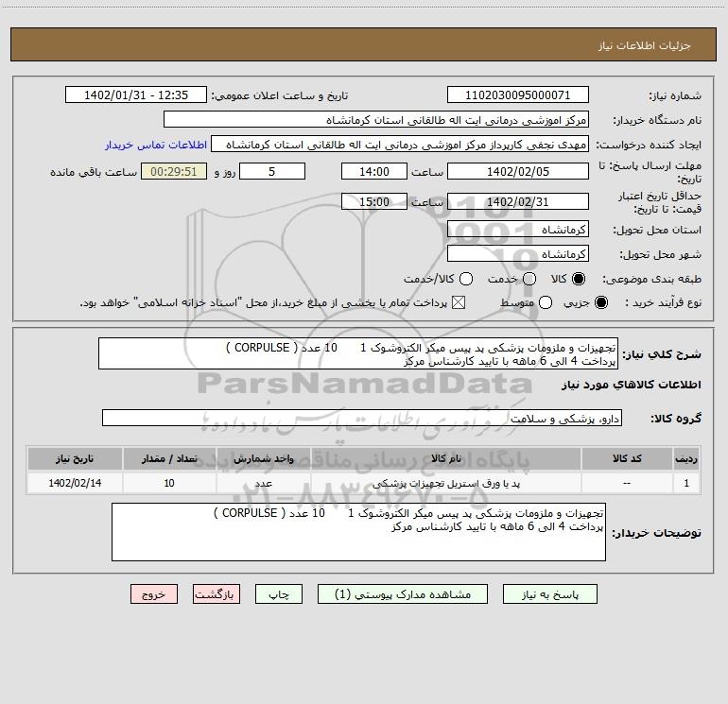The width and height of the screenshot is (728, 704).
Task: Click the واحد شمارش column header
Action: (x=263, y=458)
